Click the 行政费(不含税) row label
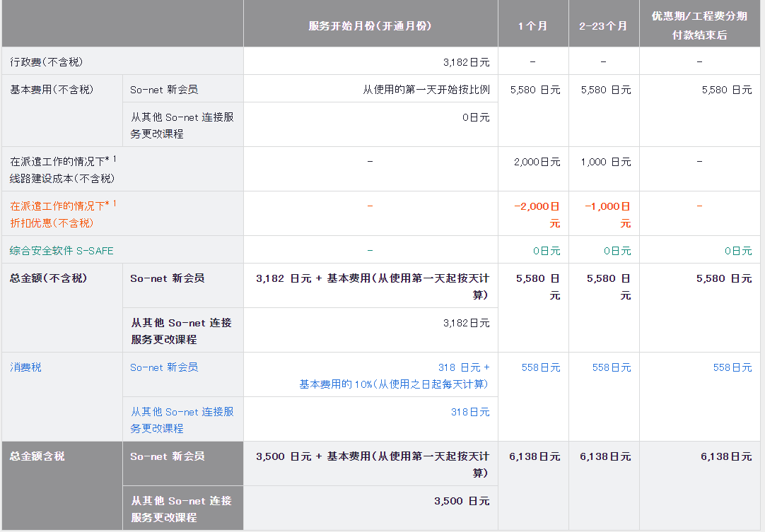This screenshot has width=765, height=532. click(47, 62)
